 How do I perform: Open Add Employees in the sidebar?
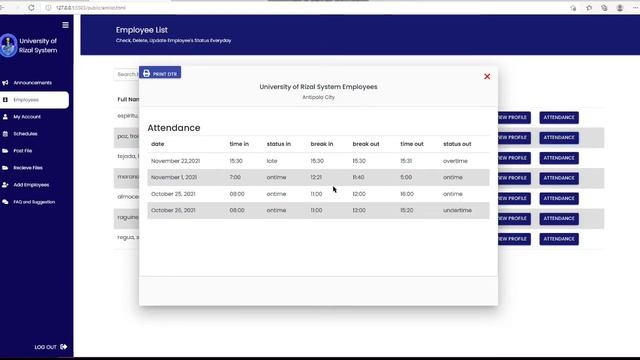pos(31,185)
